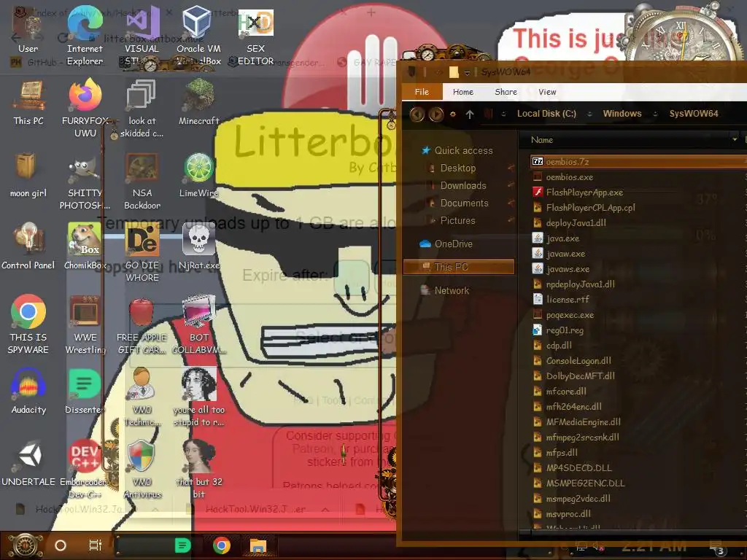Open the moon girl folder icon

coord(28,175)
